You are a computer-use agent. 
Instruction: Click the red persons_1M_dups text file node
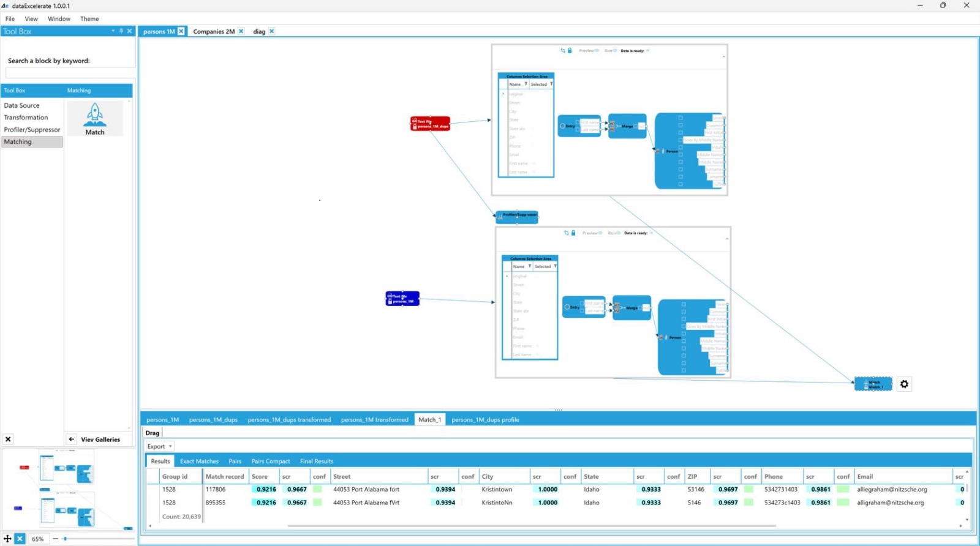[x=430, y=124]
